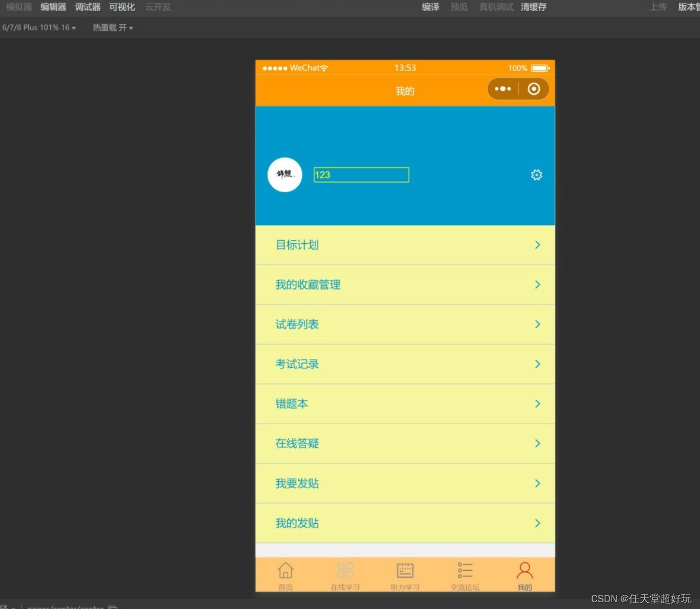Image resolution: width=700 pixels, height=609 pixels.
Task: Close mini program via circle target icon
Action: click(534, 89)
